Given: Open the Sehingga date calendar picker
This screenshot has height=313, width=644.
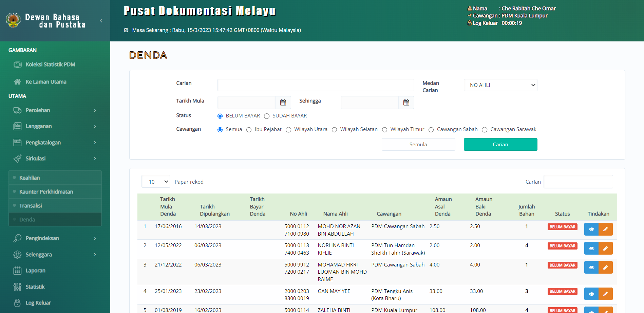Looking at the screenshot, I should click(x=406, y=103).
